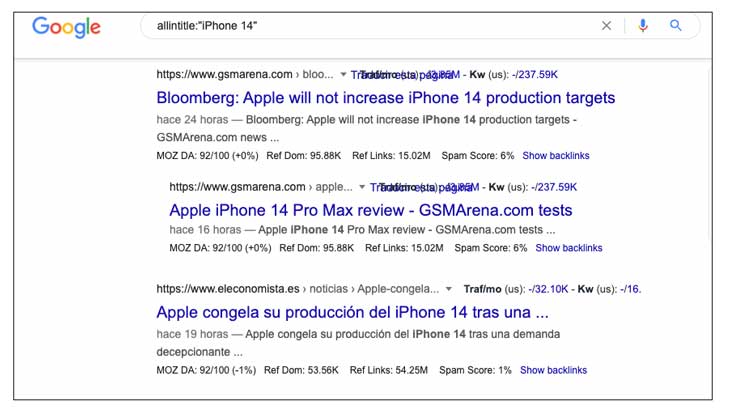Open the Bloomberg iPhone 14 production targets result
The width and height of the screenshot is (730, 412).
[385, 98]
